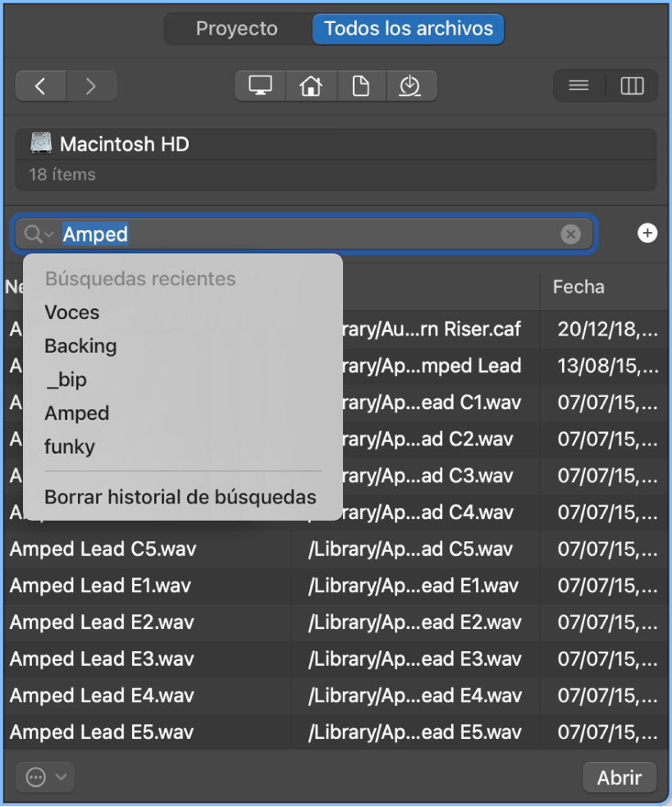Open the search magnifier dropdown

(x=38, y=235)
